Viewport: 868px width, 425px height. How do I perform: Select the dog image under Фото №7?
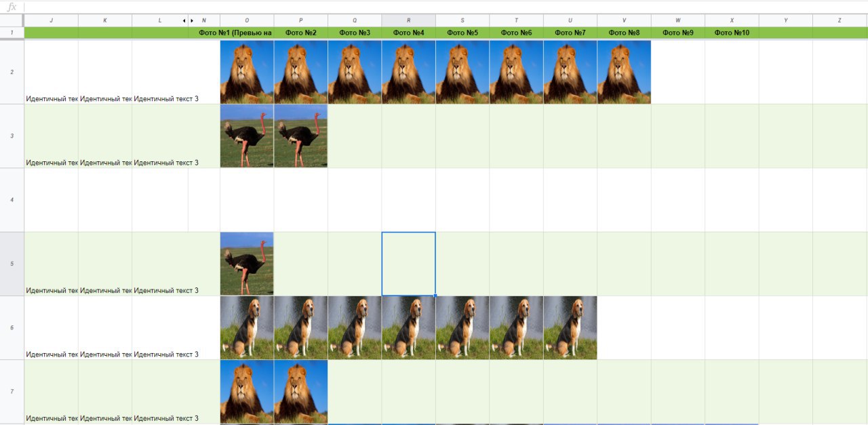pos(570,327)
